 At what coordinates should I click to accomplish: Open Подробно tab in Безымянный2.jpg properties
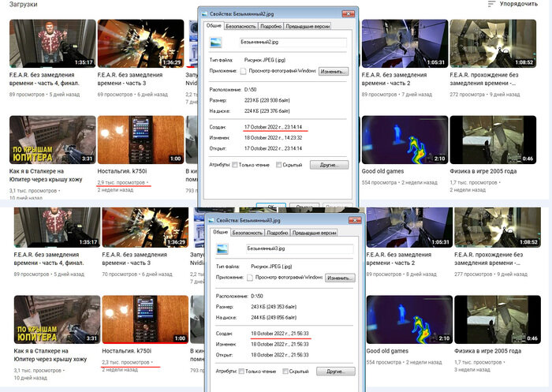coord(270,26)
